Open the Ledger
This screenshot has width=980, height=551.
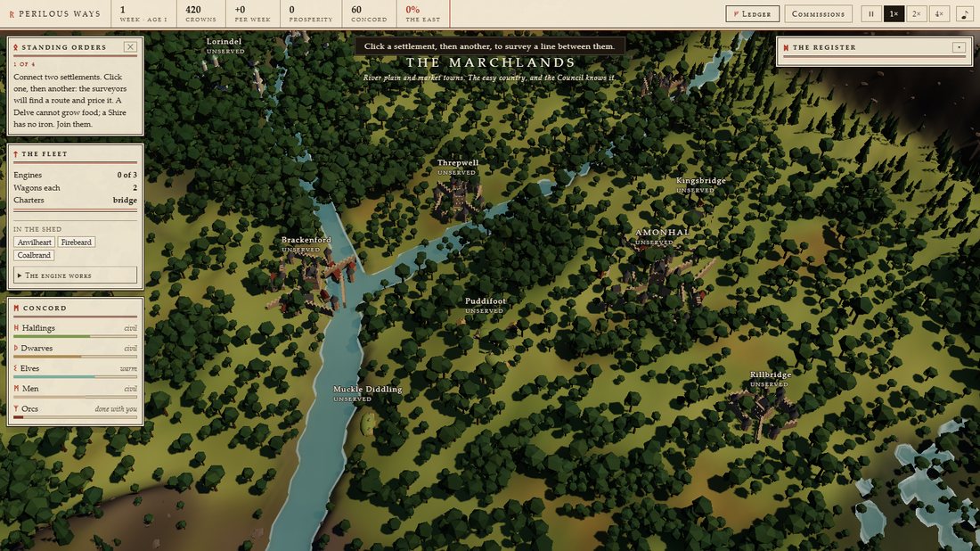pos(752,13)
